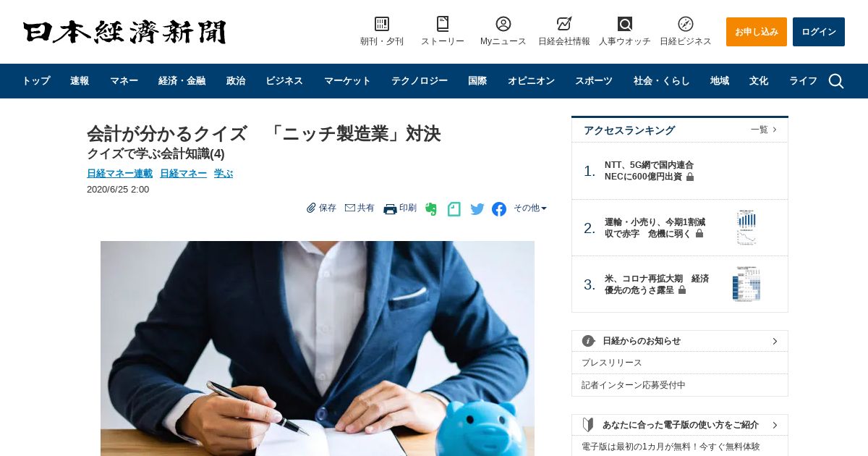Share the article on Facebook
The height and width of the screenshot is (456, 868).
[x=499, y=209]
